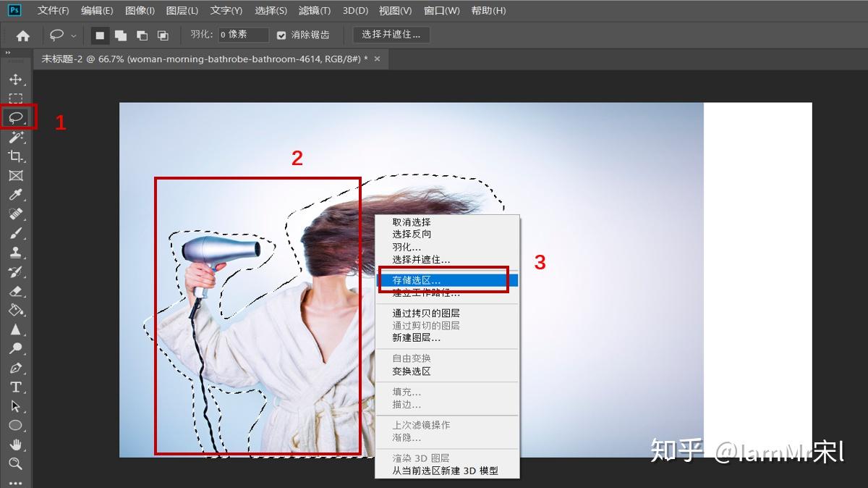Select the Path Selection arrow tool
Screen dimensions: 868x488
[16, 406]
